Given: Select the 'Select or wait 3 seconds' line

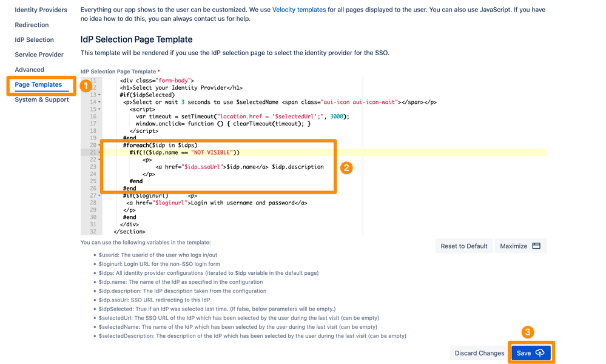Looking at the screenshot, I should pyautogui.click(x=280, y=102).
